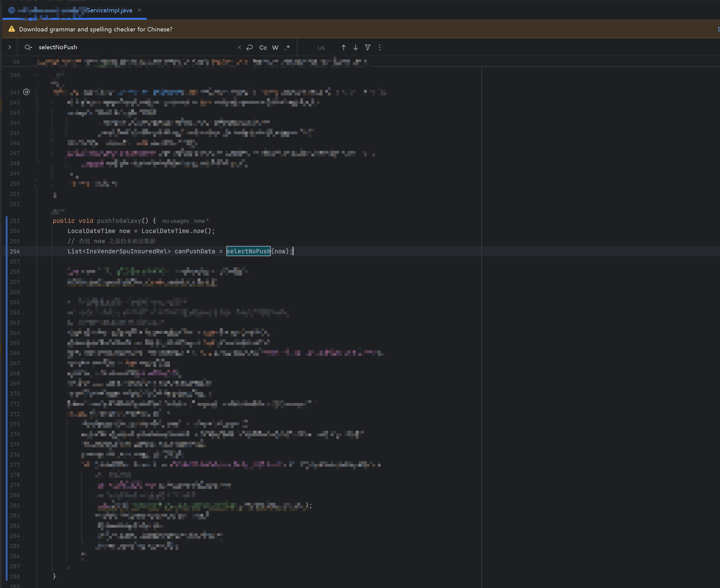Click the grammar checker download banner text
The width and height of the screenshot is (720, 588).
(x=96, y=30)
